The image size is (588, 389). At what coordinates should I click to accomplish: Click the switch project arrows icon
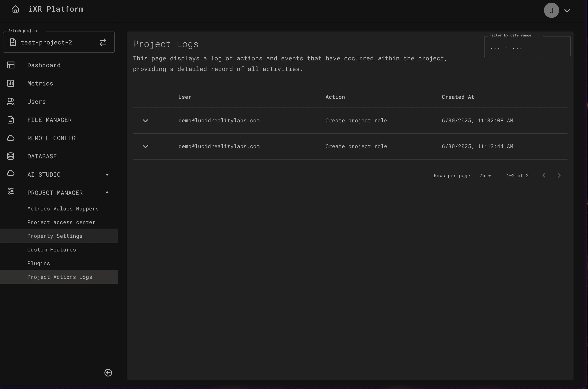pos(103,42)
